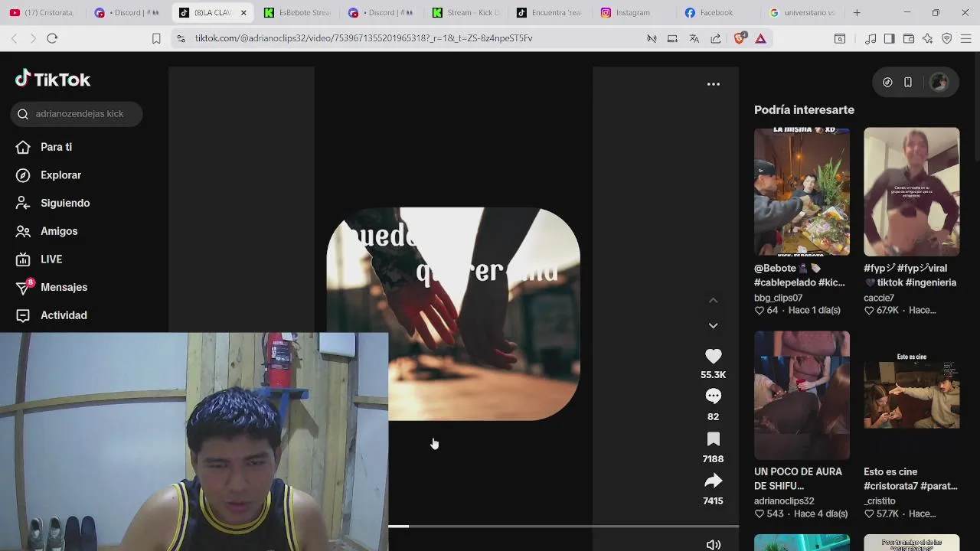Open the tab search icon

pos(840,38)
